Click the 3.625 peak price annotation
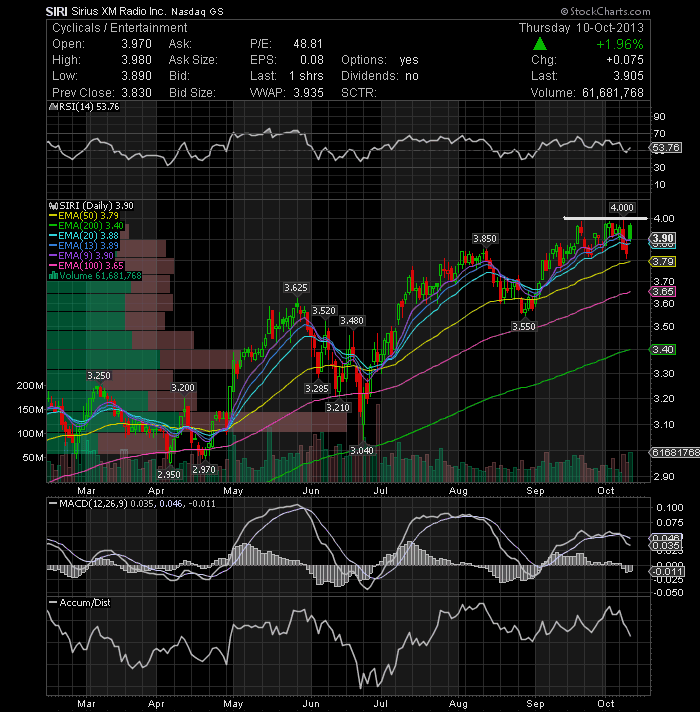700x712 pixels. 296,288
